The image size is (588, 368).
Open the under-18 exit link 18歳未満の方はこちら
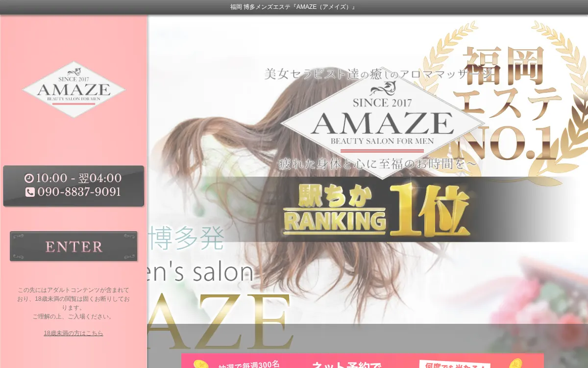click(73, 333)
